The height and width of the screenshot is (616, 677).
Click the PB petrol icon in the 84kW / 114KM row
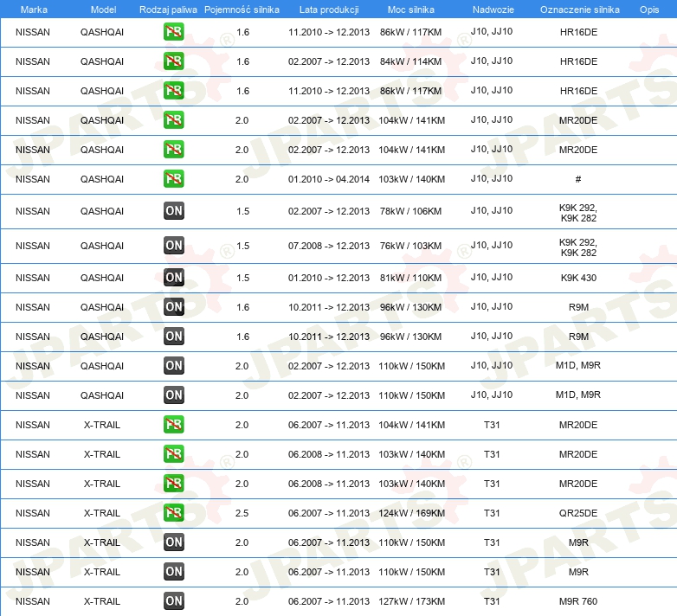coord(174,61)
